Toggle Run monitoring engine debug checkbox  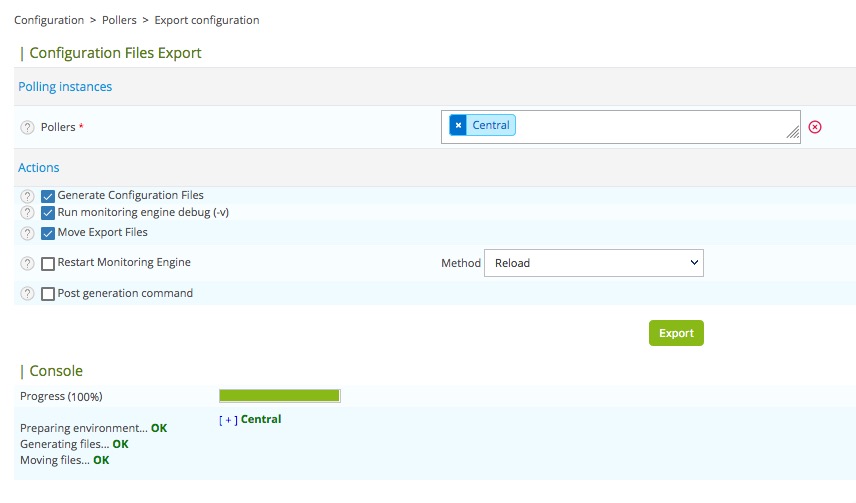(48, 213)
